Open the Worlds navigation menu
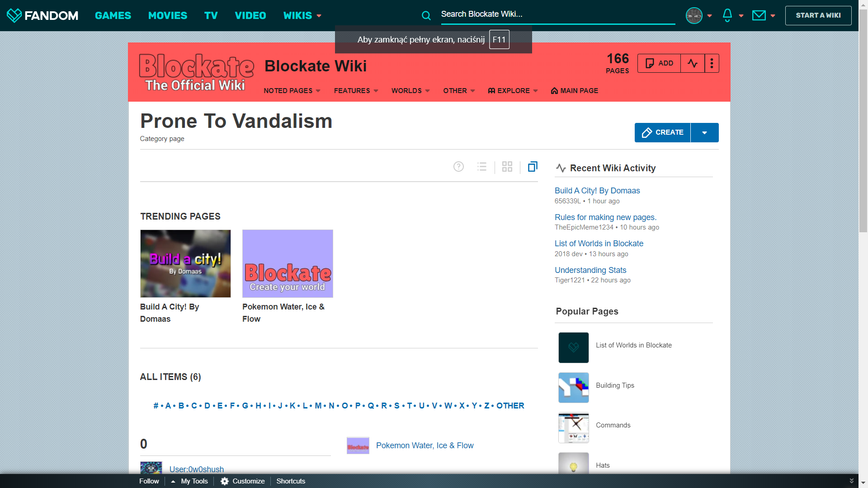The height and width of the screenshot is (488, 868). (x=410, y=91)
